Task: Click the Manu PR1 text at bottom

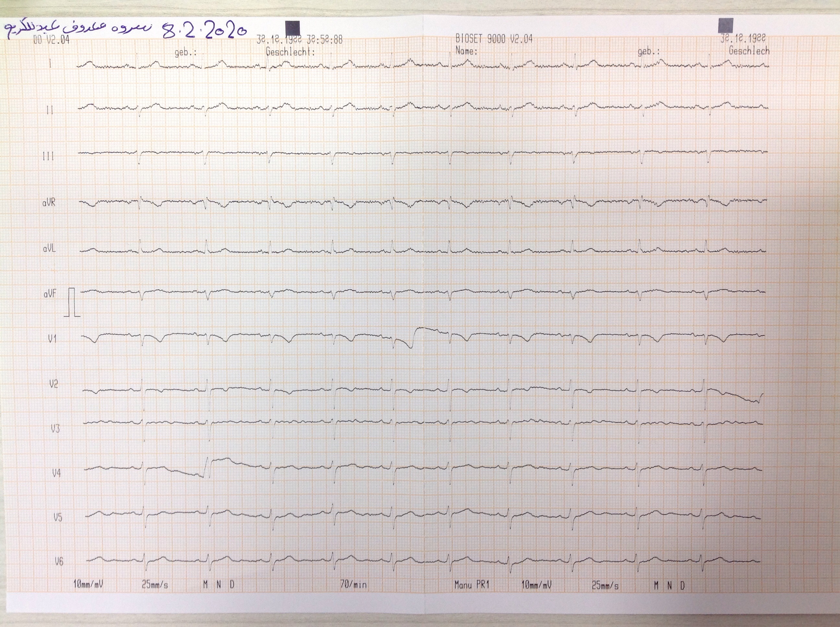Action: click(x=472, y=585)
